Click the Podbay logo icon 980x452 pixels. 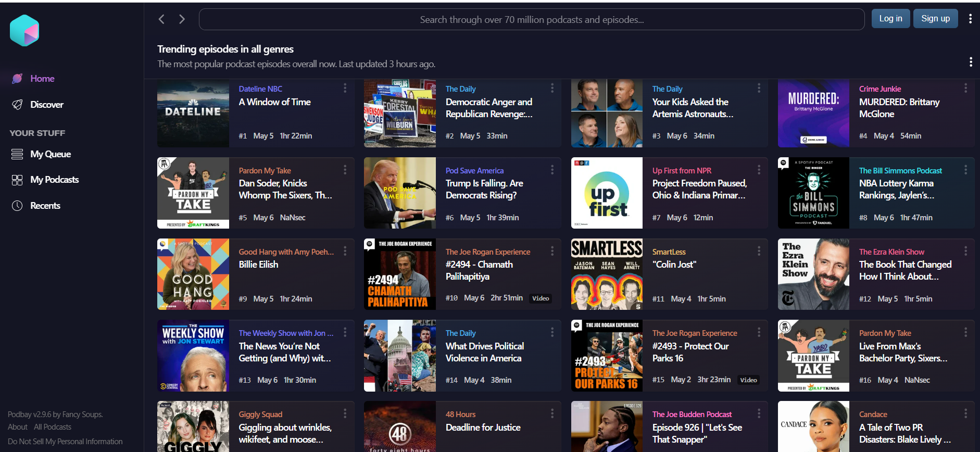24,30
